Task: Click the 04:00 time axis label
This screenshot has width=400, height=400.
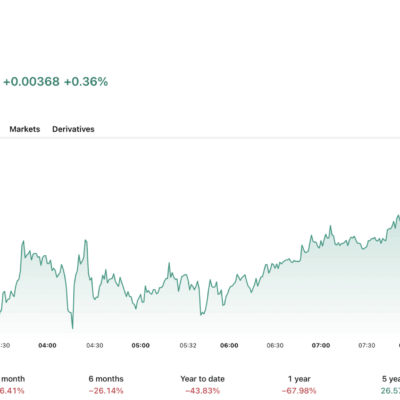Action: point(47,345)
